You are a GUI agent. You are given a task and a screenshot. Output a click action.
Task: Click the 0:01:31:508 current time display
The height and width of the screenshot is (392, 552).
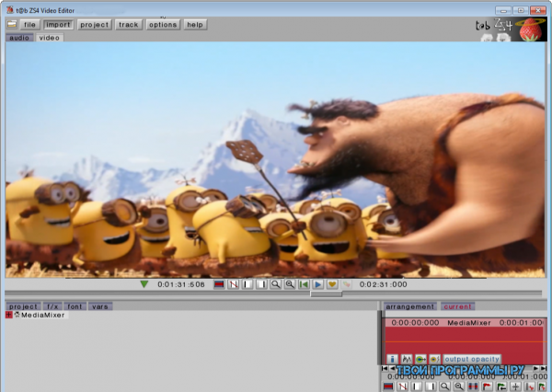click(x=181, y=284)
